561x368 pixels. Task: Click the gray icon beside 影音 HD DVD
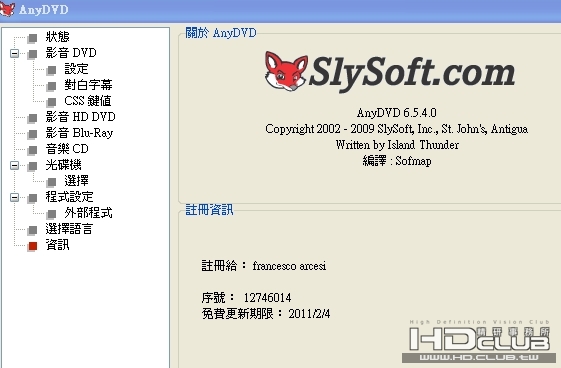click(x=33, y=118)
